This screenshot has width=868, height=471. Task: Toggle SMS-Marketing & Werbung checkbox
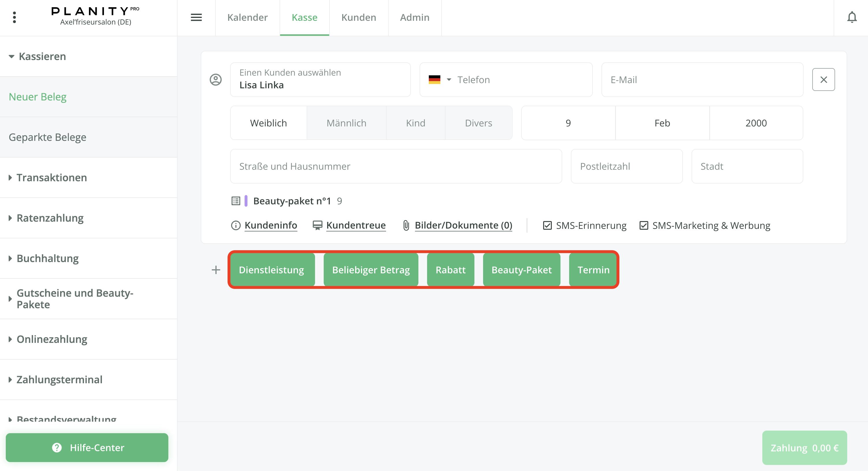[x=644, y=225]
